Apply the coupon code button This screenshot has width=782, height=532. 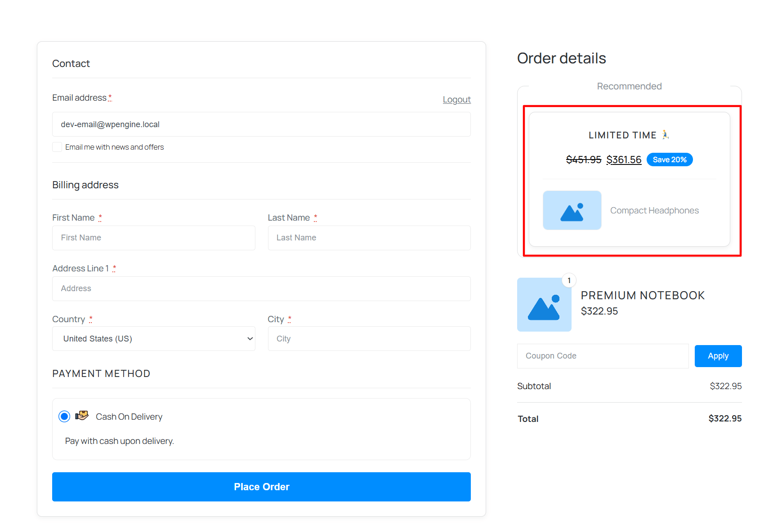718,356
